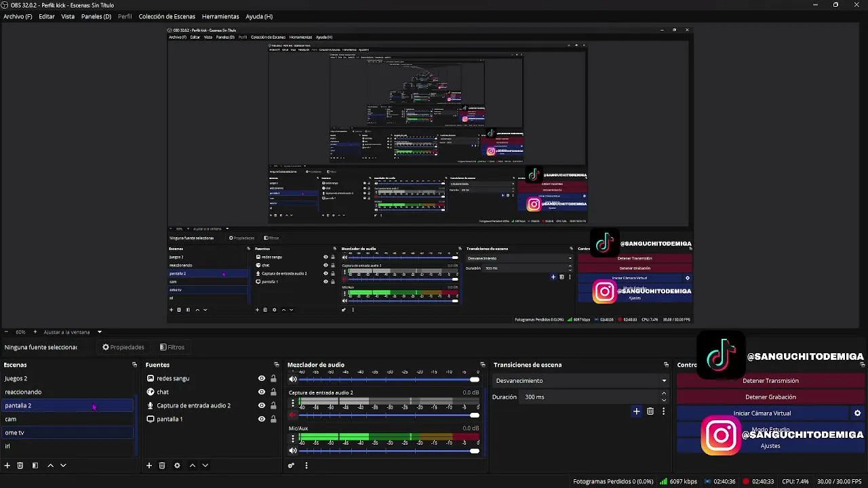Select the cam scene
This screenshot has width=868, height=488.
coord(68,419)
